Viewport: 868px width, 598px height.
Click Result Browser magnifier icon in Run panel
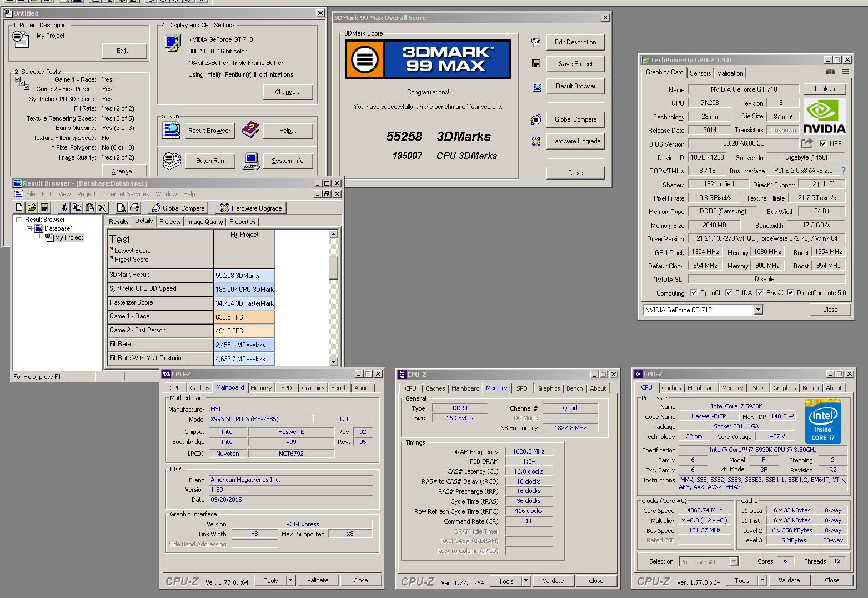[171, 130]
